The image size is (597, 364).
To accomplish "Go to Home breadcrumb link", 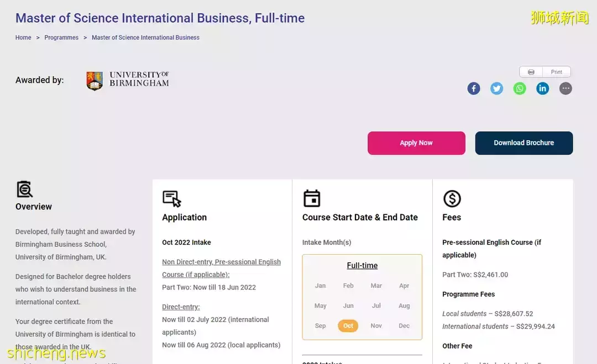I will (23, 38).
